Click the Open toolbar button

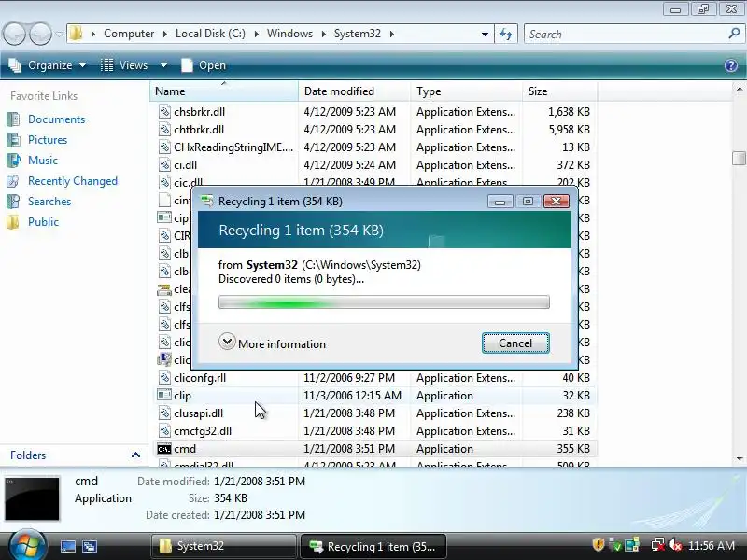pos(204,65)
